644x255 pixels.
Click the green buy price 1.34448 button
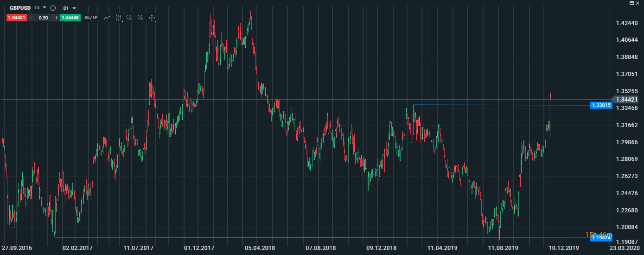(x=70, y=18)
